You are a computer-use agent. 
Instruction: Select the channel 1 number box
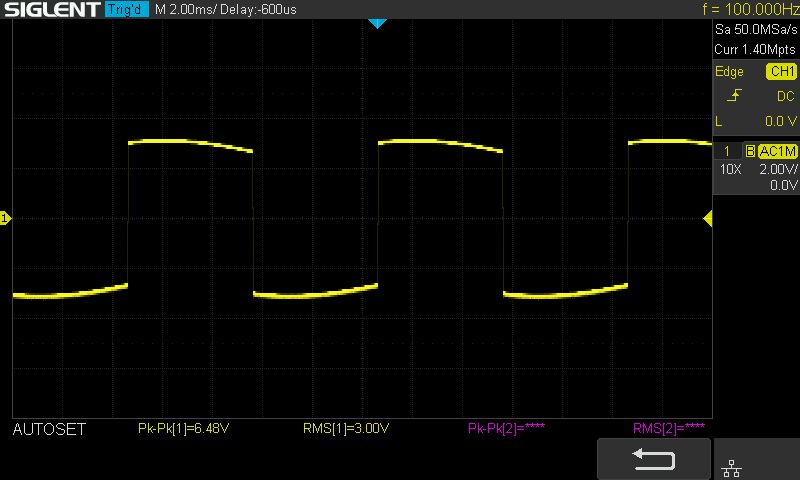click(x=727, y=151)
